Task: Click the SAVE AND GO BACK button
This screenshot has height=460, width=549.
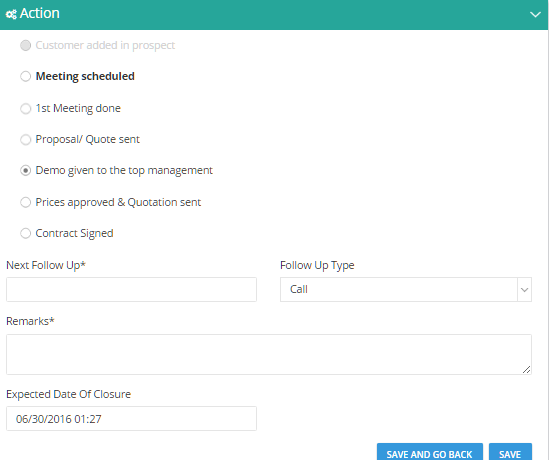Action: pyautogui.click(x=430, y=454)
